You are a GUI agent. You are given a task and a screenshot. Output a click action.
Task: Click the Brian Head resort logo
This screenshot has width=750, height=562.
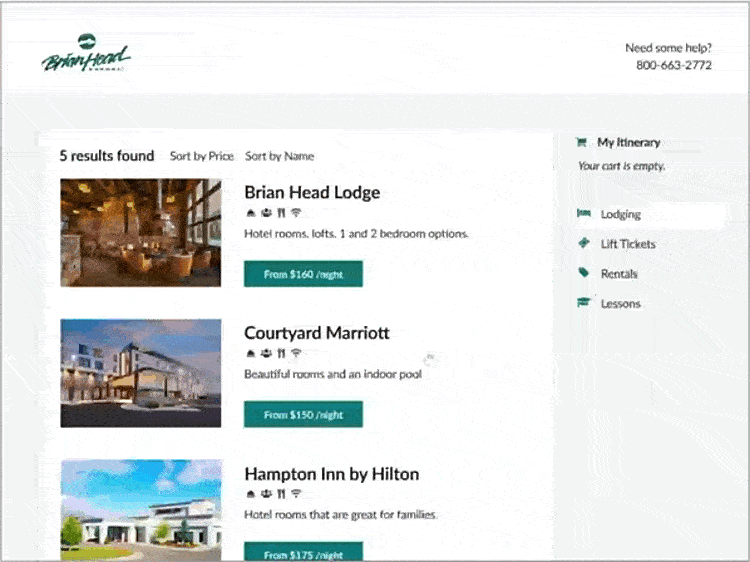pyautogui.click(x=86, y=53)
